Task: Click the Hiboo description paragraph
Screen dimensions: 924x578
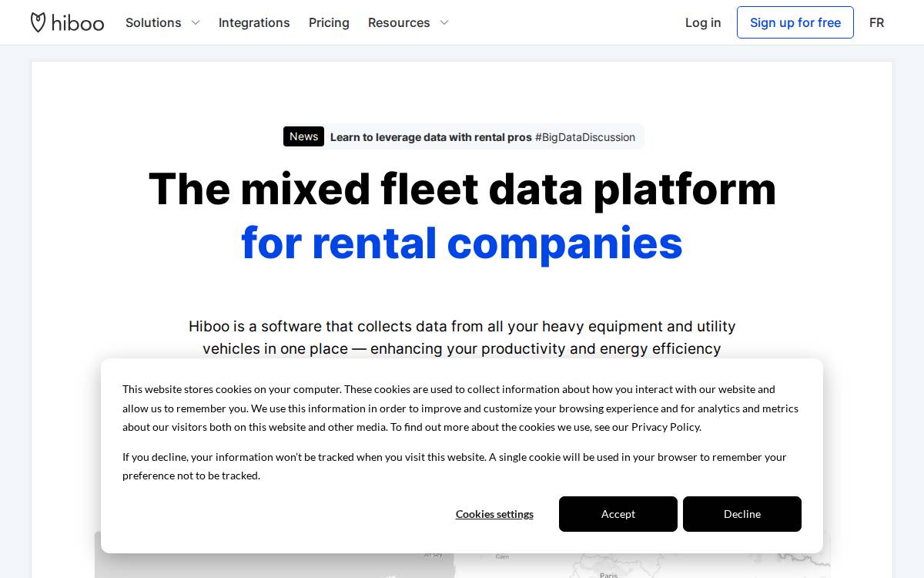Action: (x=462, y=338)
